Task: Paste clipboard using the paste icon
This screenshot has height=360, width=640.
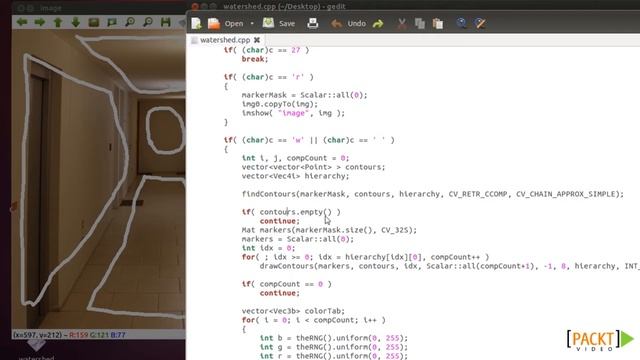Action: pyautogui.click(x=438, y=24)
